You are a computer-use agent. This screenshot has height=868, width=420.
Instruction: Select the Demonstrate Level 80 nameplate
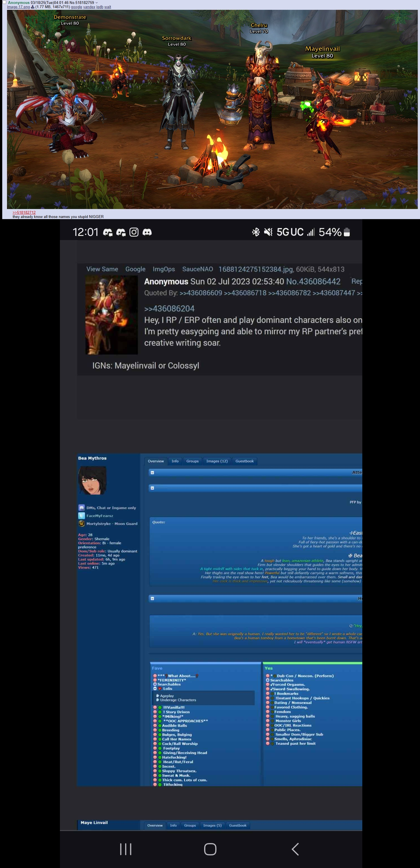tap(70, 20)
